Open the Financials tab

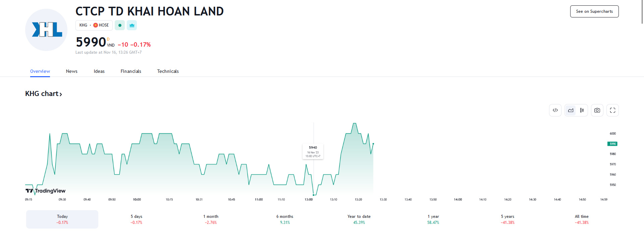tap(131, 71)
